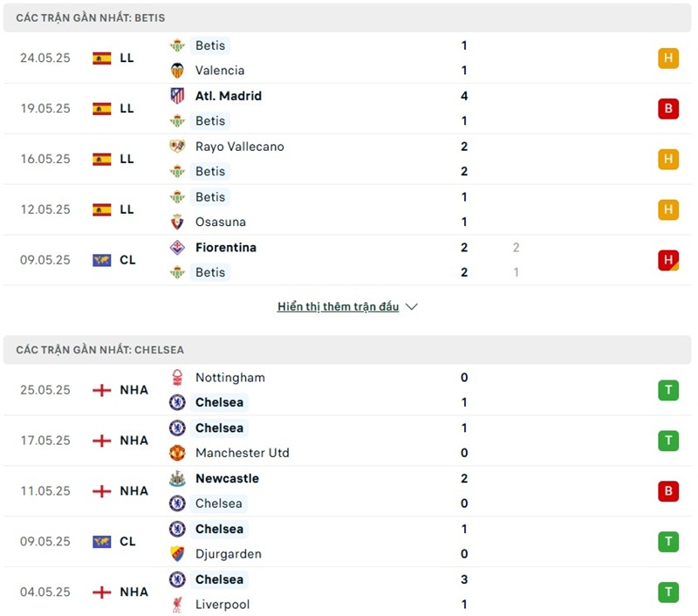
Task: Click the Newcastle club crest icon
Action: pyautogui.click(x=177, y=478)
